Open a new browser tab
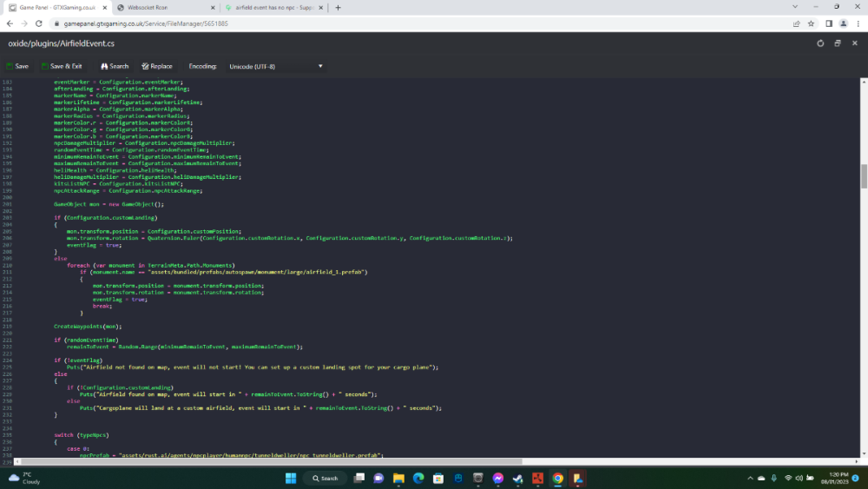This screenshot has height=489, width=868. 338,8
